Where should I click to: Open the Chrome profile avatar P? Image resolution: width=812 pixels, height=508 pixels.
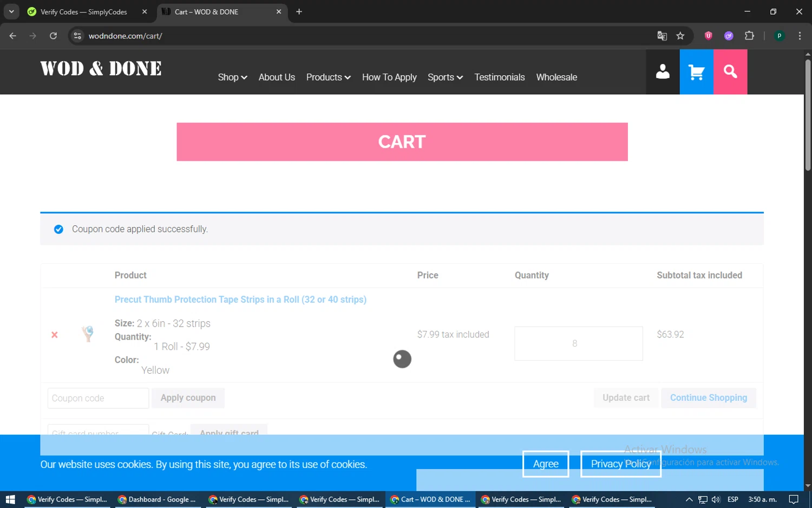tap(780, 36)
